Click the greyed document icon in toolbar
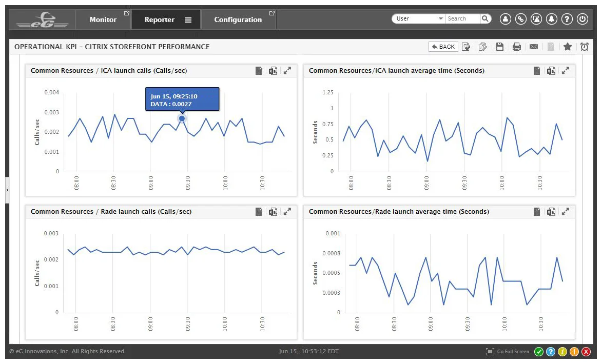Image resolution: width=602 pixels, height=364 pixels. click(551, 47)
